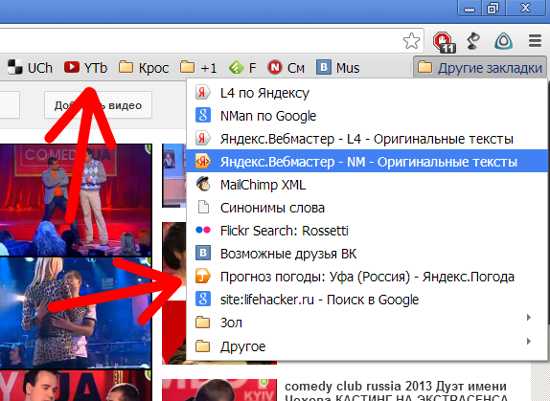Image resolution: width=550 pixels, height=401 pixels.
Task: Open the +1 bookmarks folder
Action: pos(198,67)
